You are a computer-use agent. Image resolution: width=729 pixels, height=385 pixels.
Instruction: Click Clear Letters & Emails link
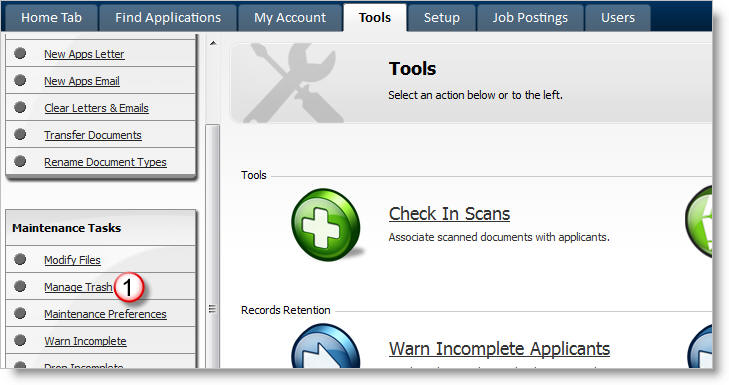96,108
